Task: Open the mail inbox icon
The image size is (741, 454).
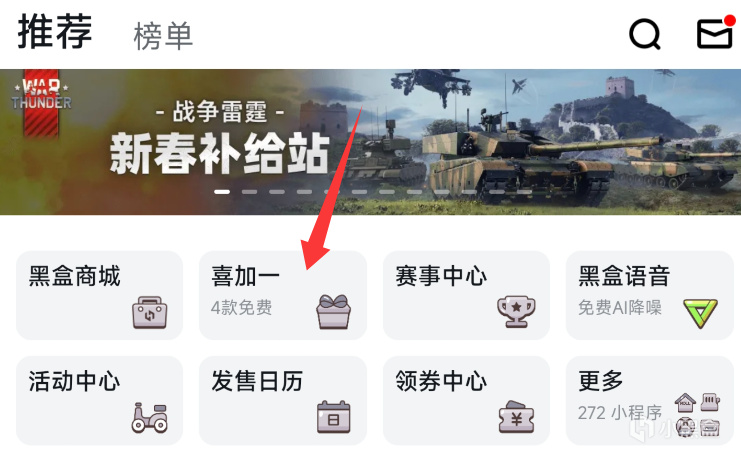Action: 715,32
